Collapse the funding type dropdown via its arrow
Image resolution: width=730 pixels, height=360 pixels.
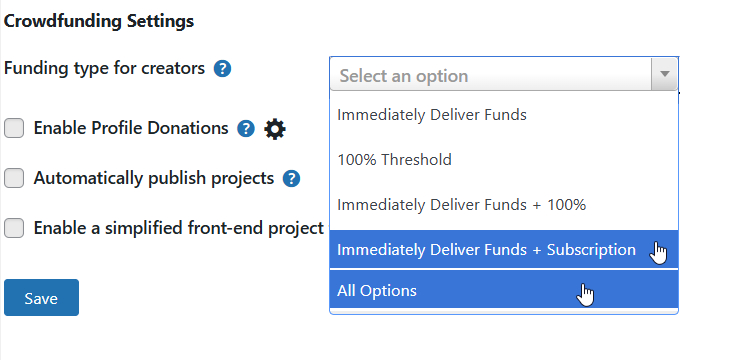[x=664, y=74]
